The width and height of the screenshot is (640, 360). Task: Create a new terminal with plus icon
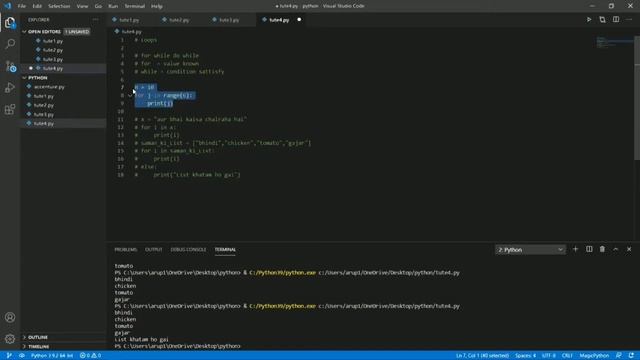pyautogui.click(x=576, y=249)
